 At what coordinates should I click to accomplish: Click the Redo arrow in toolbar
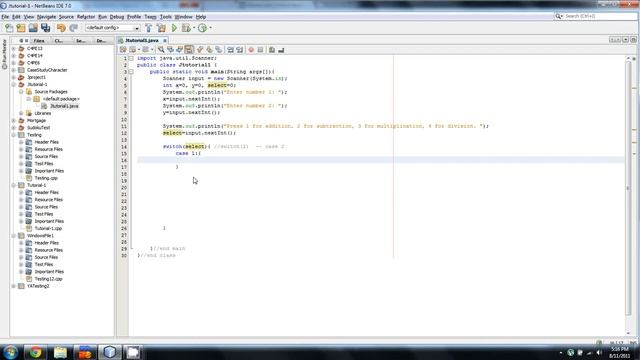73,28
